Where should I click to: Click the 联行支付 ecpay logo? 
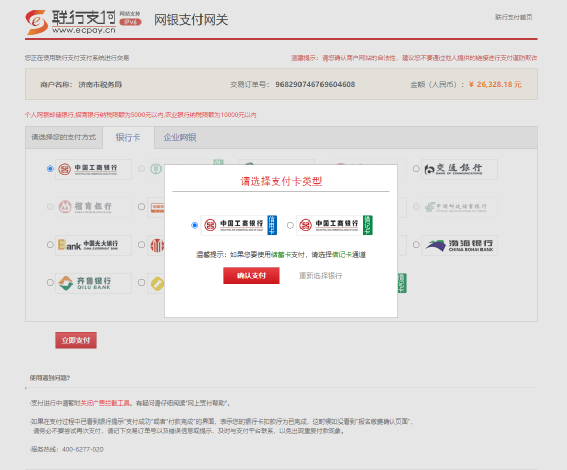[x=71, y=22]
